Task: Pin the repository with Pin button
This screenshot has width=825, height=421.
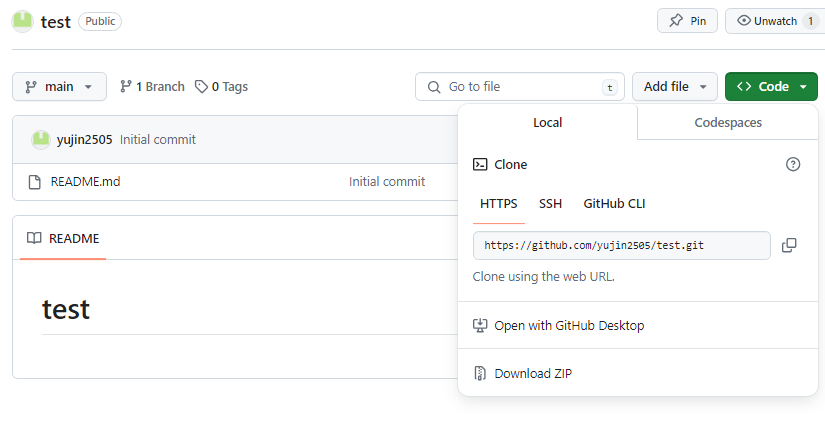Action: (687, 21)
